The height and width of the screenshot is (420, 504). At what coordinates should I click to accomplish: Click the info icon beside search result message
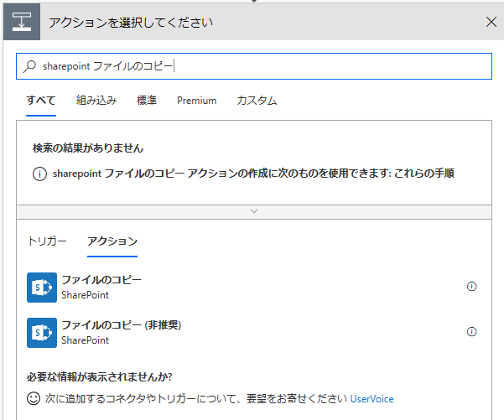point(40,174)
